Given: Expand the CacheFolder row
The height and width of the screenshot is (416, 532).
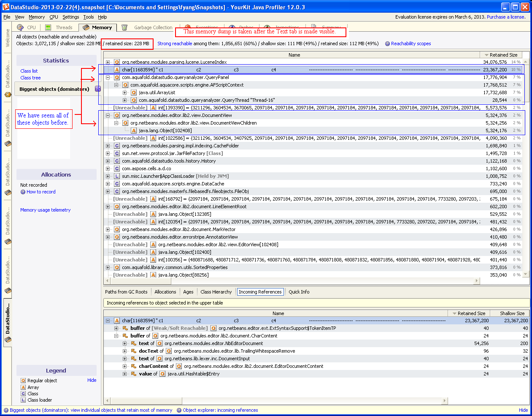Looking at the screenshot, I should 108,146.
